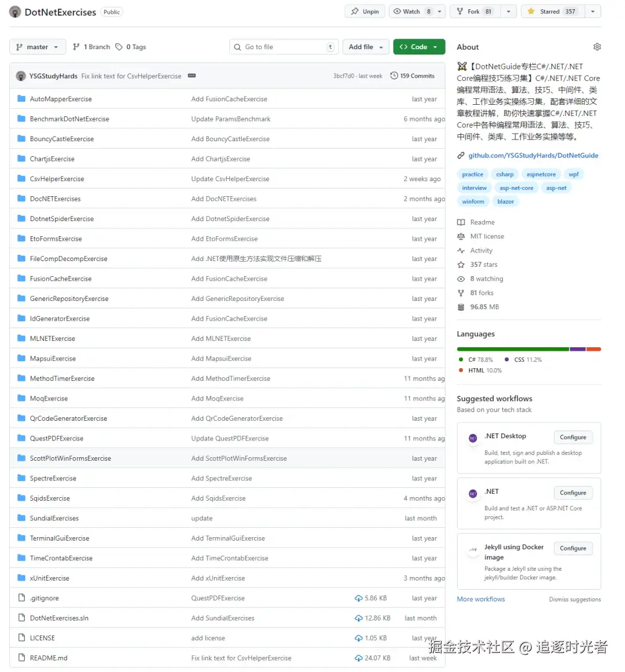625x672 pixels.
Task: Click the star icon next to 357 stars
Action: tap(461, 265)
